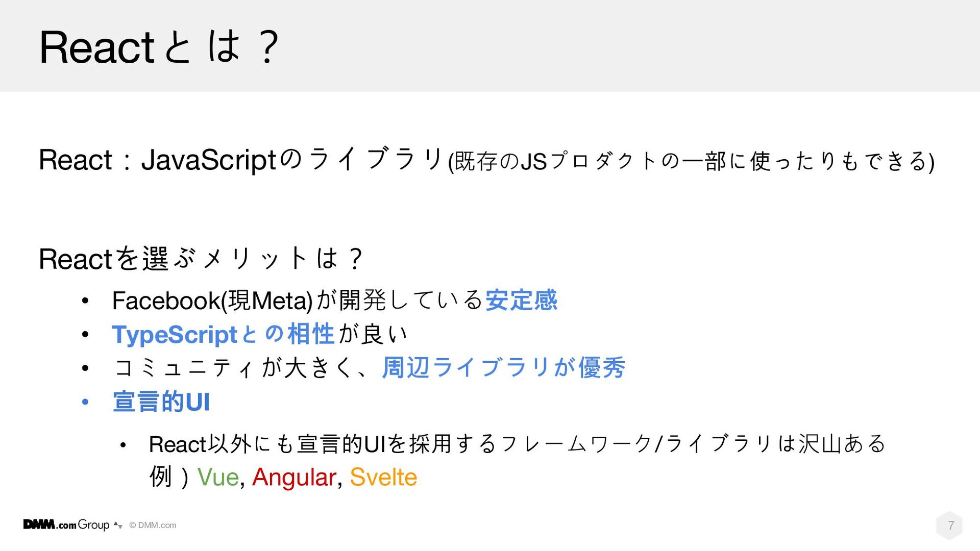Click the blue 周辺ライブラリが優秀 text

pos(503,367)
